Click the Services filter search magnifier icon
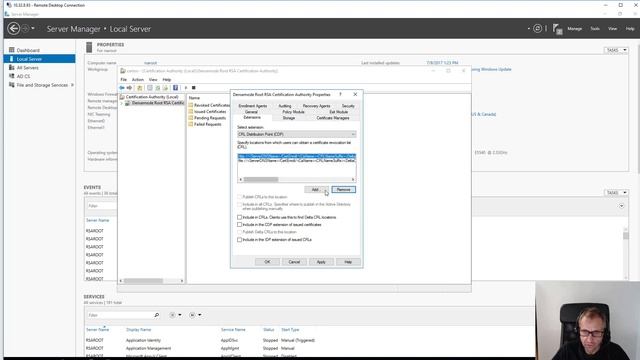 [156, 315]
